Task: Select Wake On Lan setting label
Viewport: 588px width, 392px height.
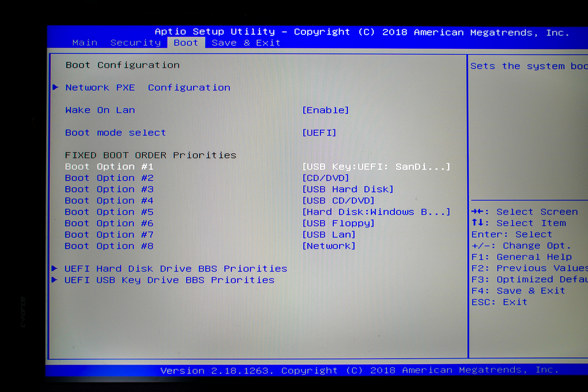Action: (x=100, y=110)
